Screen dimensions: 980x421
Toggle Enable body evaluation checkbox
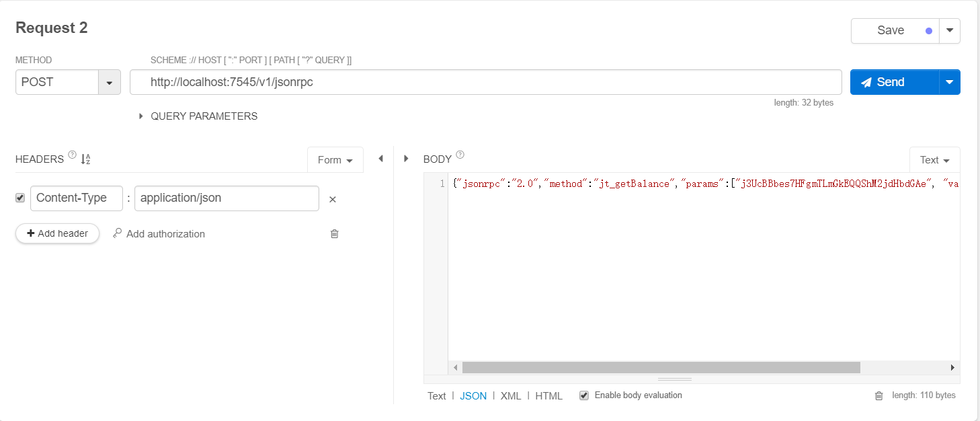[584, 395]
